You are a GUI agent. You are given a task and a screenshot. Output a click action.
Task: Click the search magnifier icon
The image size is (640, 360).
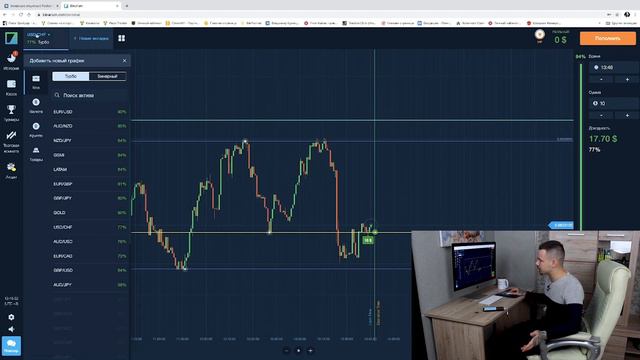click(57, 95)
